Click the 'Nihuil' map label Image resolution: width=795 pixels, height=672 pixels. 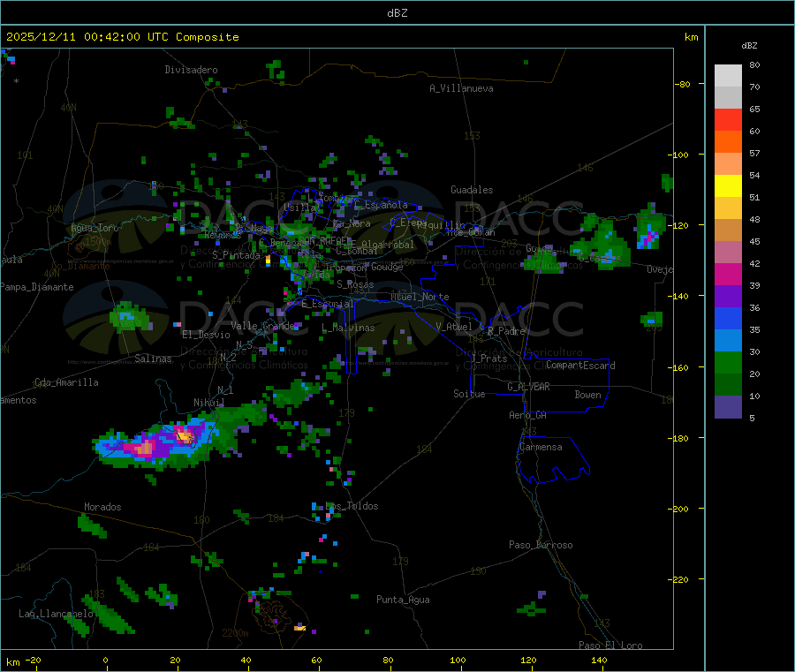pyautogui.click(x=208, y=403)
